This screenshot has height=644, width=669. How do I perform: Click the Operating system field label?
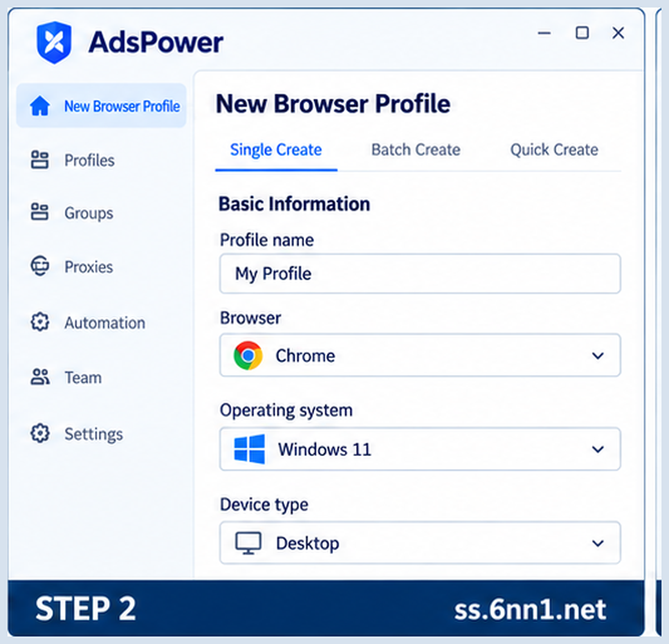286,410
